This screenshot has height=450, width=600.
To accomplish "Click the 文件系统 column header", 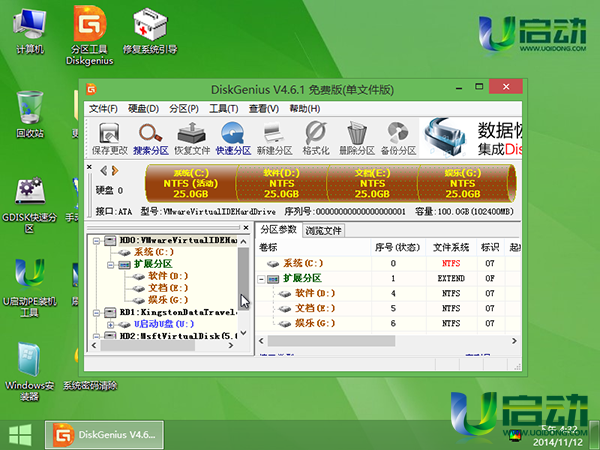I will [x=451, y=248].
